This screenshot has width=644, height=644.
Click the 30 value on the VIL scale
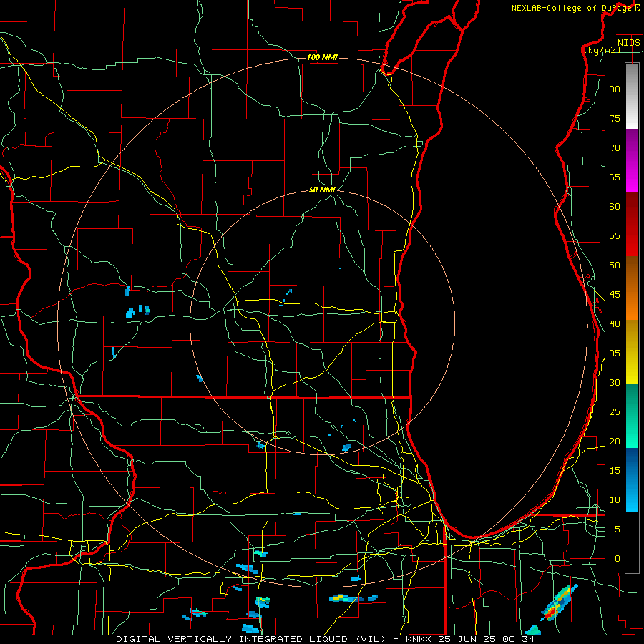(615, 382)
